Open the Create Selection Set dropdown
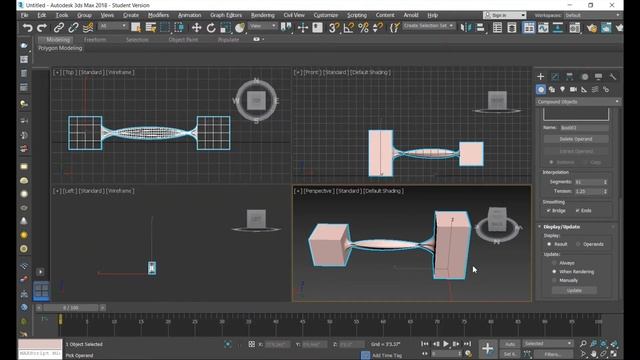 click(x=428, y=26)
